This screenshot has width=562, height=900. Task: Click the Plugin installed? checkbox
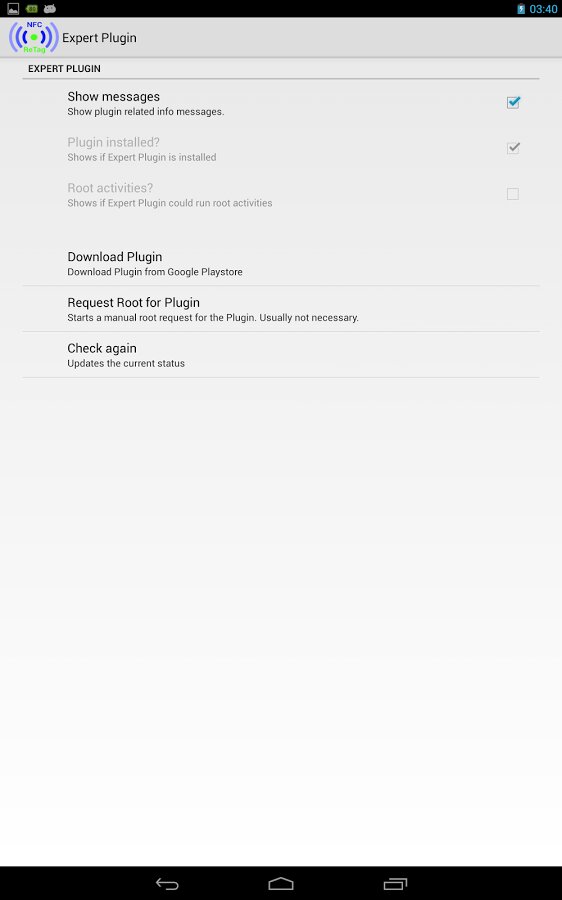tap(513, 148)
